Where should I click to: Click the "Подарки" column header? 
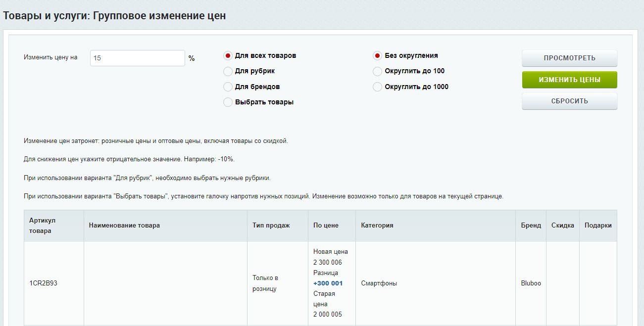[597, 226]
